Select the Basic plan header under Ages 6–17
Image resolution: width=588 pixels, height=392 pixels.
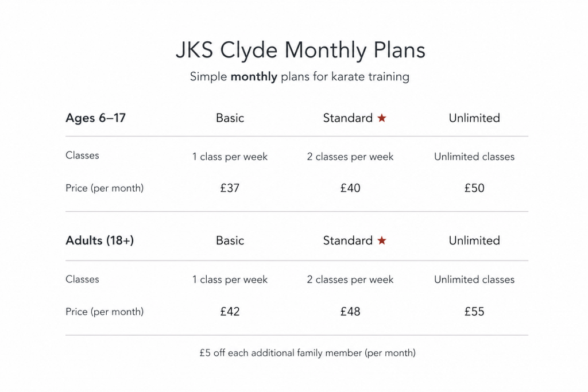pos(230,118)
